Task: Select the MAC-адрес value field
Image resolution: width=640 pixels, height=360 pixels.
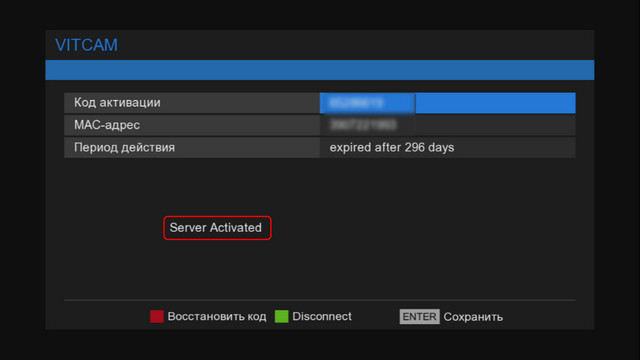Action: (x=448, y=125)
